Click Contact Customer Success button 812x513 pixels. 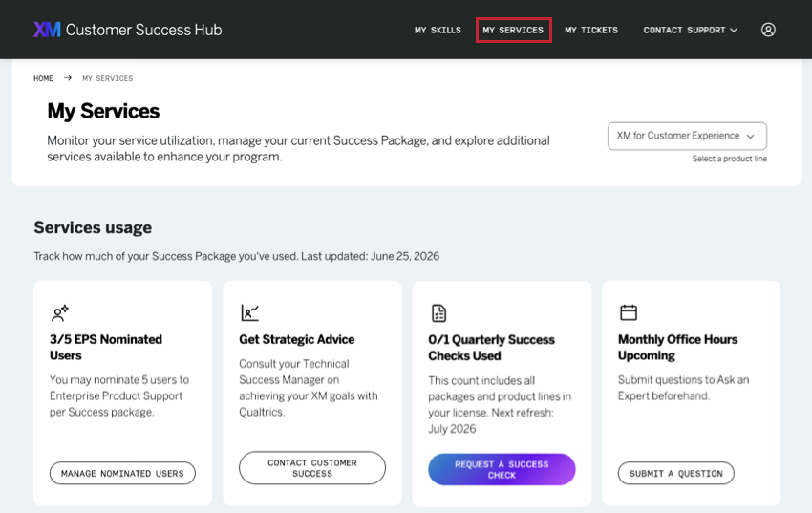click(x=311, y=468)
